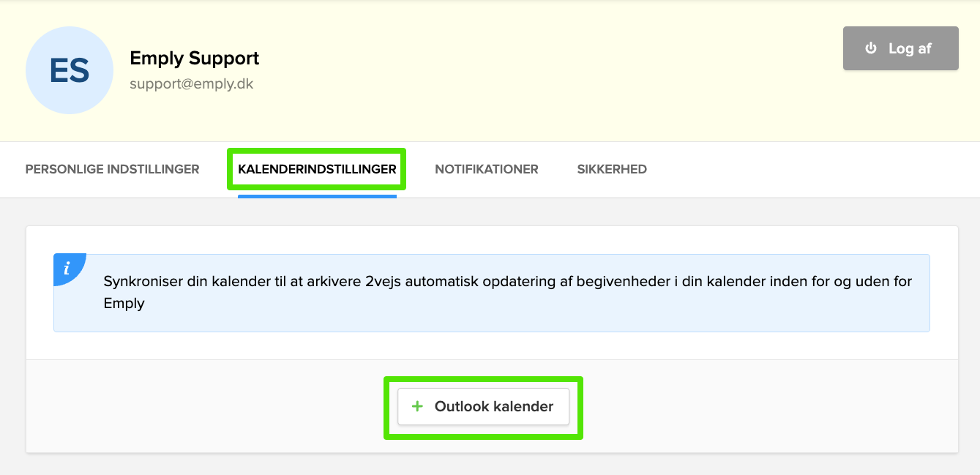Click the support@emply.dk email address
980x475 pixels.
click(x=191, y=83)
